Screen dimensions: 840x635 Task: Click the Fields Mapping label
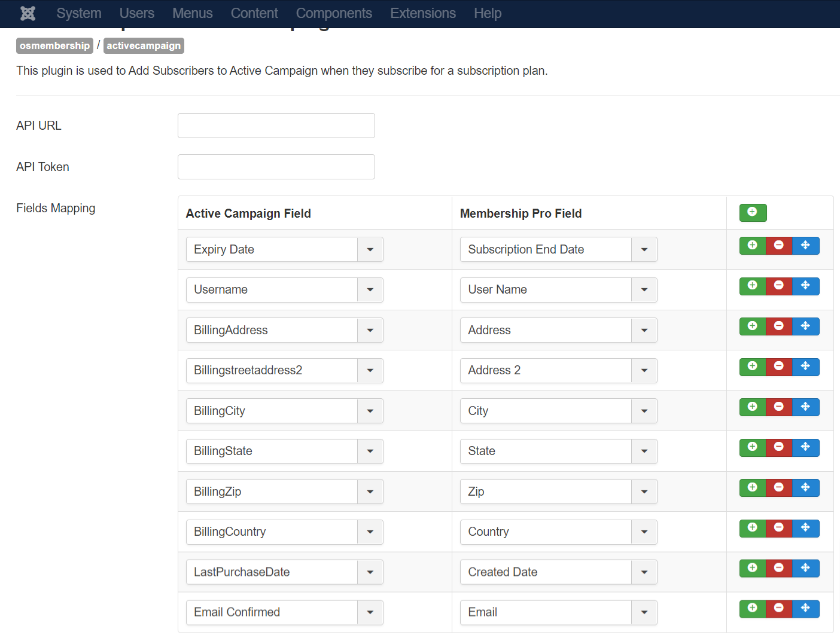(x=56, y=208)
